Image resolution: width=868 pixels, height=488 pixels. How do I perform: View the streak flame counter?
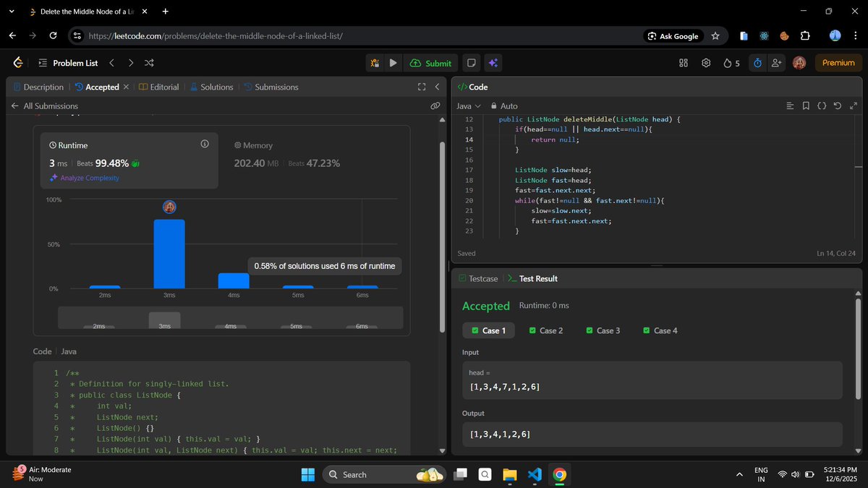click(x=731, y=63)
